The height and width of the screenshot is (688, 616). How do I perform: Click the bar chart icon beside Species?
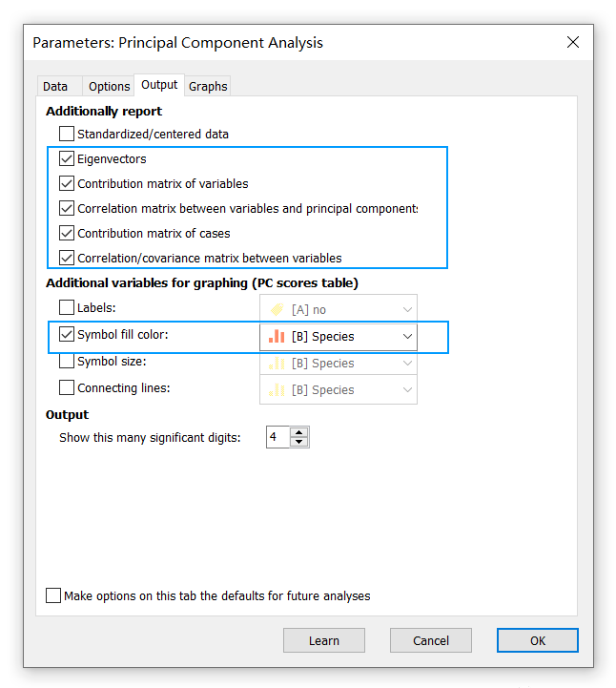pyautogui.click(x=277, y=337)
